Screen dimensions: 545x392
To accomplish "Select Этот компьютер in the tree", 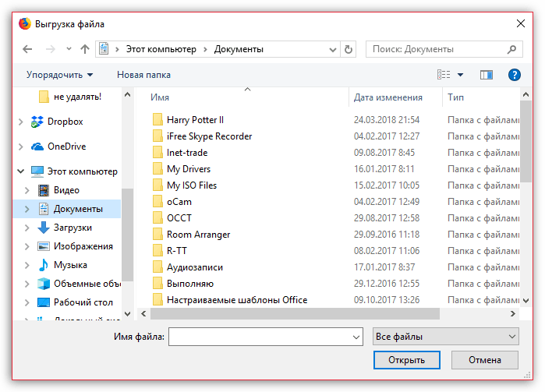I will click(x=74, y=171).
